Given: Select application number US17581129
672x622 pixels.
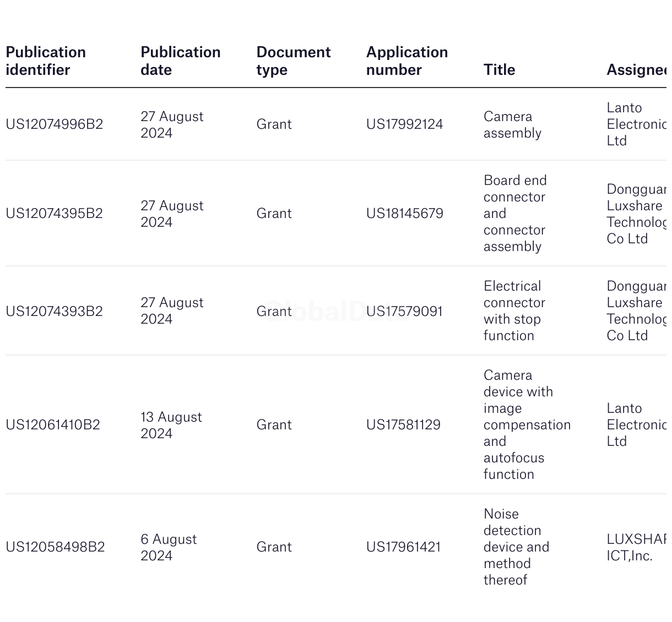Looking at the screenshot, I should pos(403,425).
